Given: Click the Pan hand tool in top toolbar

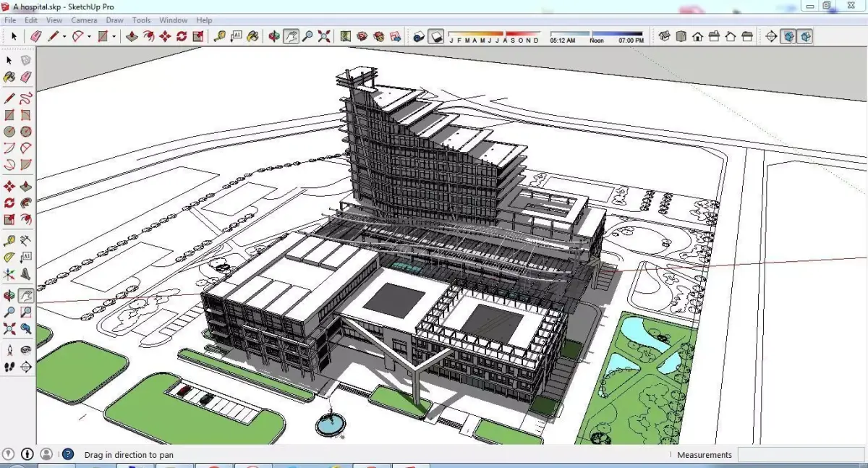Looking at the screenshot, I should click(291, 36).
